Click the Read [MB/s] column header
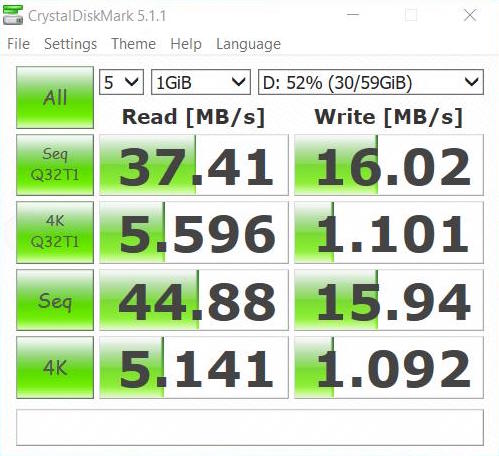This screenshot has width=499, height=456. click(193, 117)
